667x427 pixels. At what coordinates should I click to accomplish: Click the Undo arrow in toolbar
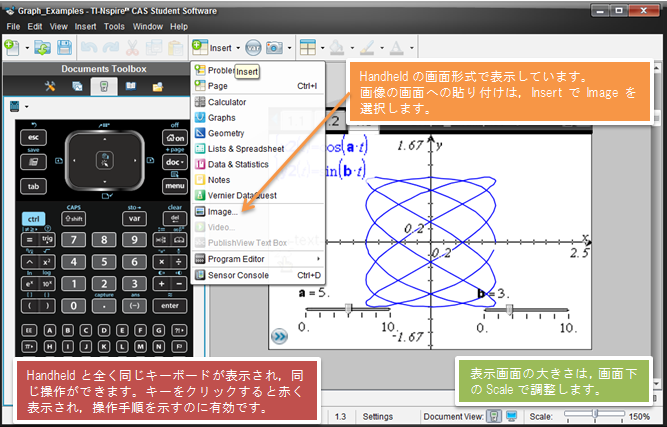(x=89, y=48)
